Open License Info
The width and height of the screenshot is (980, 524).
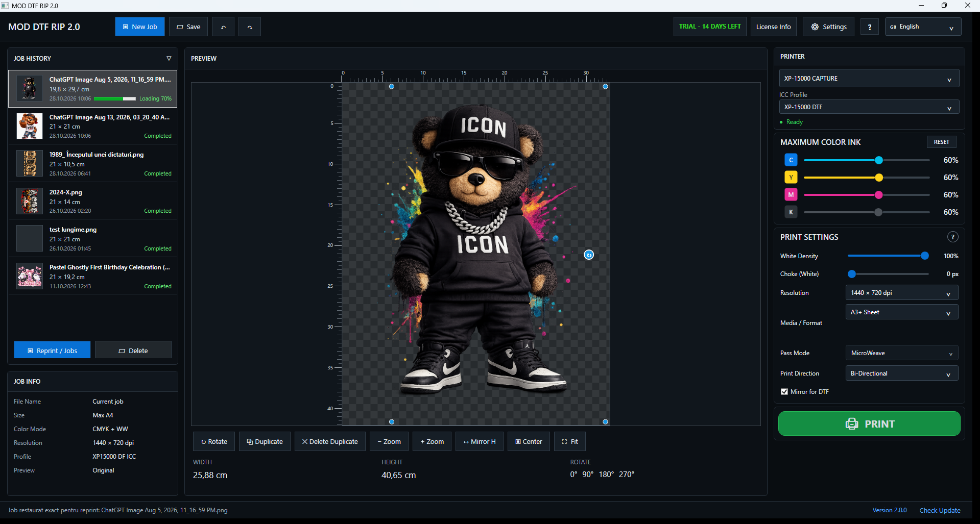(774, 27)
